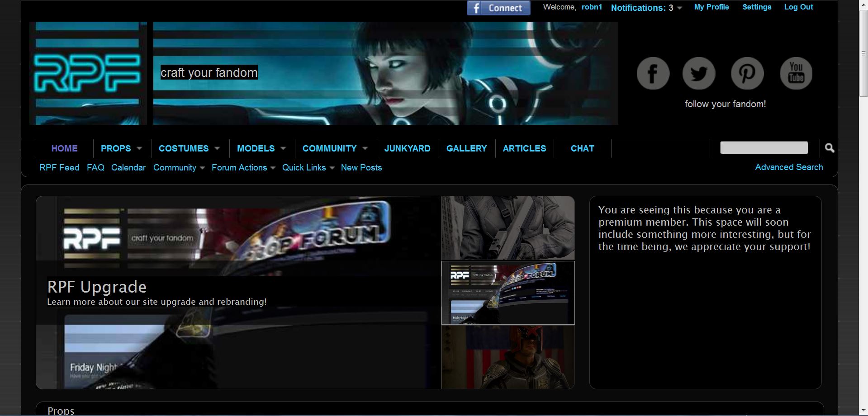Open the JUNKYARD tab
This screenshot has height=416, width=868.
(x=407, y=148)
